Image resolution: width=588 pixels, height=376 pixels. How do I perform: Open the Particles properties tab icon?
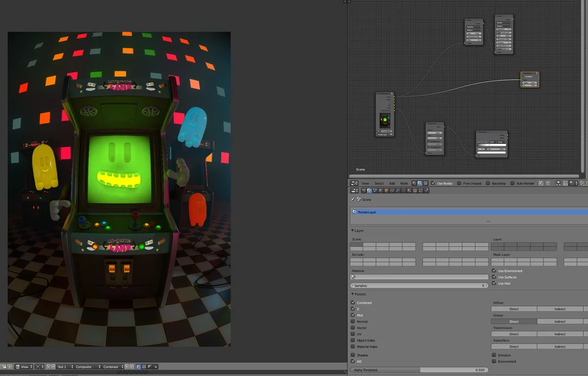click(420, 190)
